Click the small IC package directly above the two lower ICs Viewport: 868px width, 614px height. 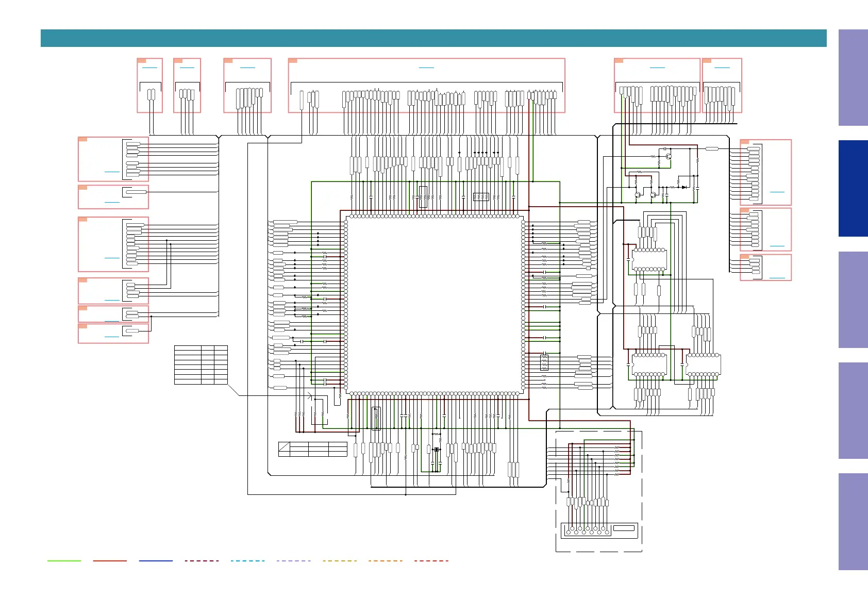[649, 259]
